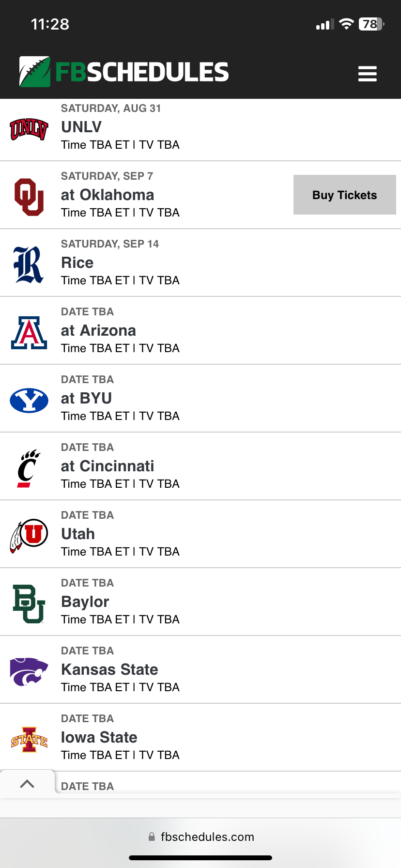401x868 pixels.
Task: Click the FBSchedules logo
Action: pyautogui.click(x=124, y=72)
